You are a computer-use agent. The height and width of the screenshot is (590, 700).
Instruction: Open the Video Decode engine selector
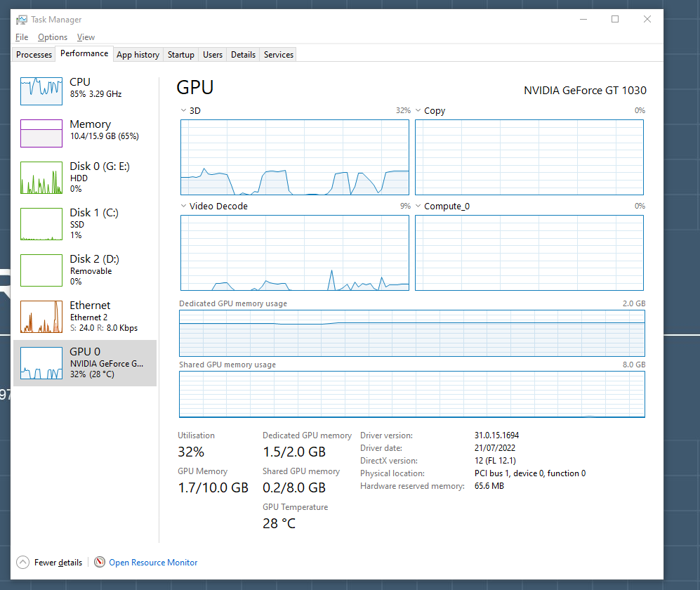pos(183,206)
